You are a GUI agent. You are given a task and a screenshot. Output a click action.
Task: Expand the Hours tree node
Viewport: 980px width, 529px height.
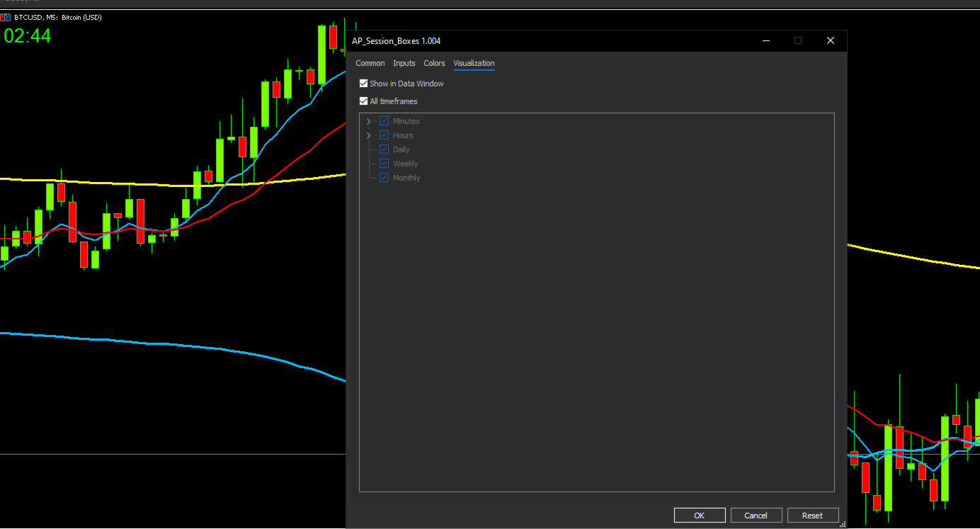(368, 135)
